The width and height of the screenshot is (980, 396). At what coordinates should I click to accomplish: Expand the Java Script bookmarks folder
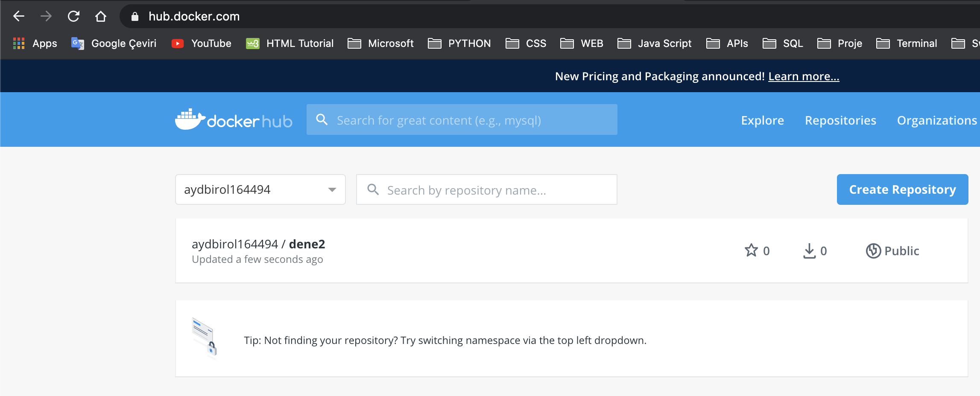[x=654, y=44]
